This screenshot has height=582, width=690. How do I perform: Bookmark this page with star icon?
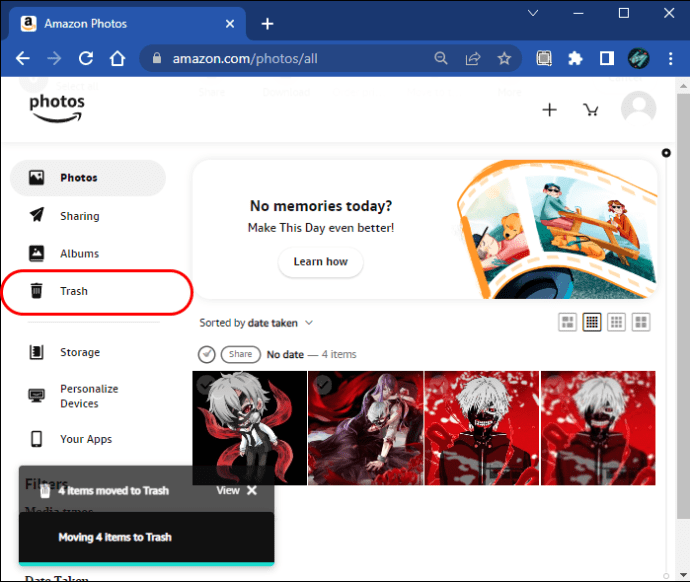click(503, 58)
